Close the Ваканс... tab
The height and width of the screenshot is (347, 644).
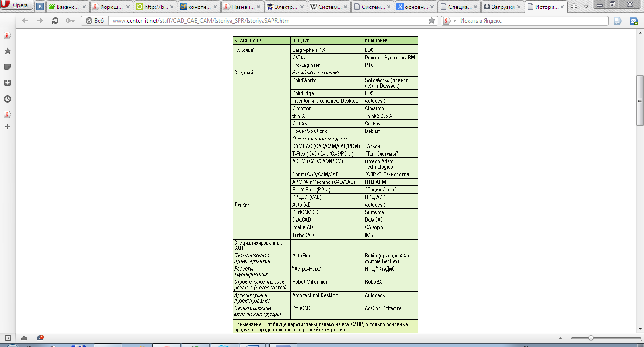(84, 7)
